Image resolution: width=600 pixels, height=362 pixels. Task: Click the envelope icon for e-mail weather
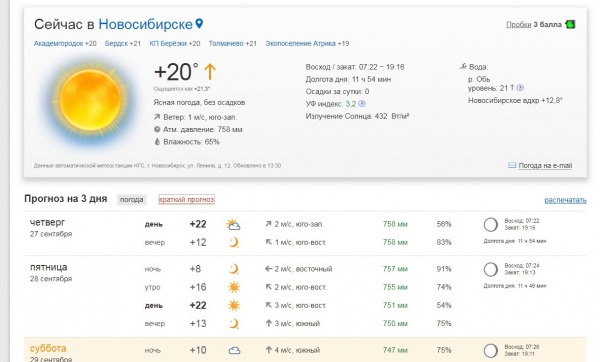[512, 165]
